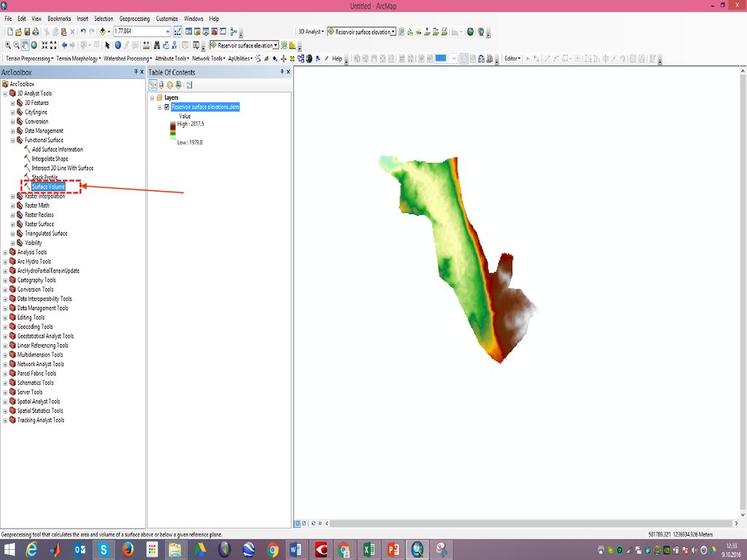Open Attribute Tools on Arc Hydro toolbar
Screen dimensions: 747x560
[172, 58]
